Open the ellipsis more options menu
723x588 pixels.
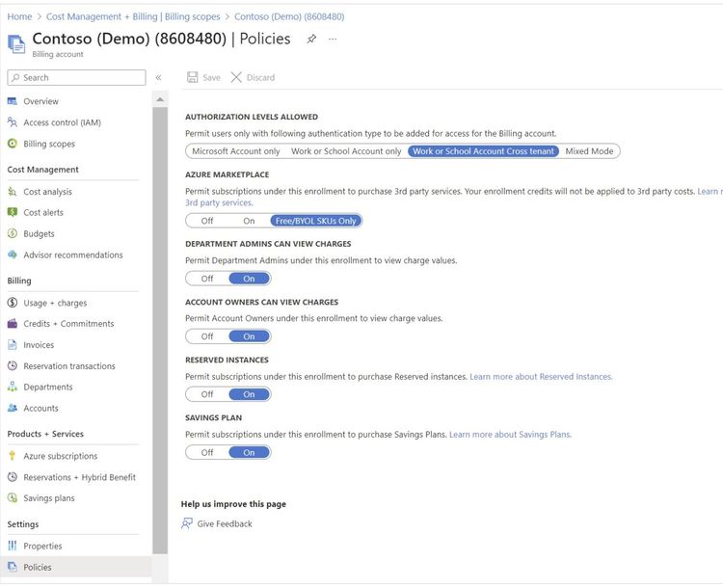click(333, 39)
